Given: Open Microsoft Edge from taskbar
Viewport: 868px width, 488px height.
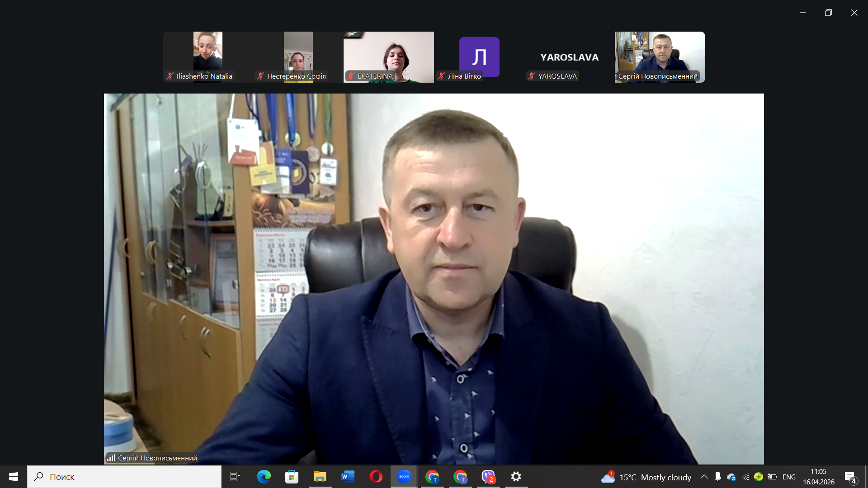Looking at the screenshot, I should click(264, 477).
